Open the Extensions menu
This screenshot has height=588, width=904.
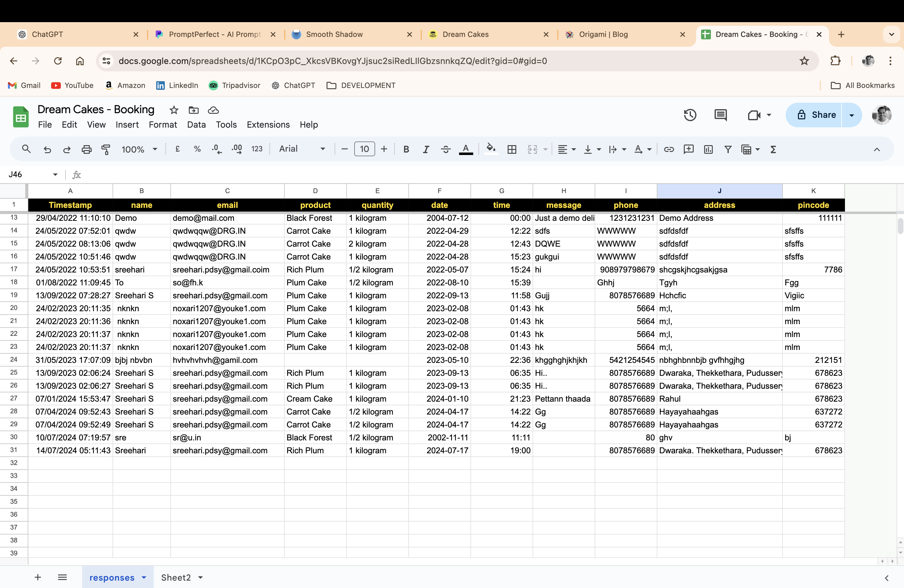[268, 125]
